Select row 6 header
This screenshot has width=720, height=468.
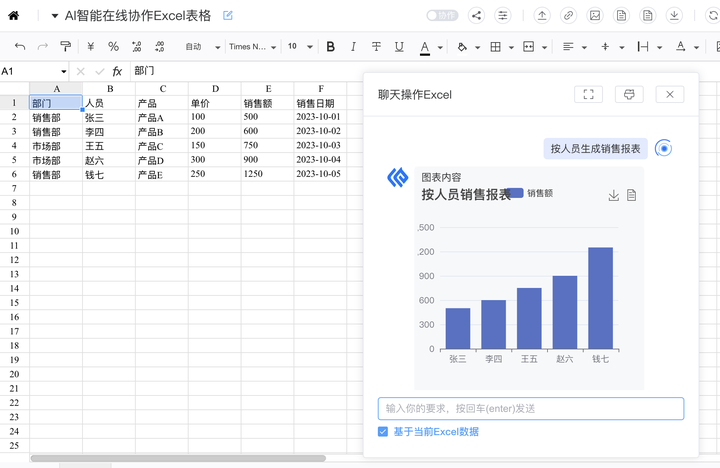point(14,175)
